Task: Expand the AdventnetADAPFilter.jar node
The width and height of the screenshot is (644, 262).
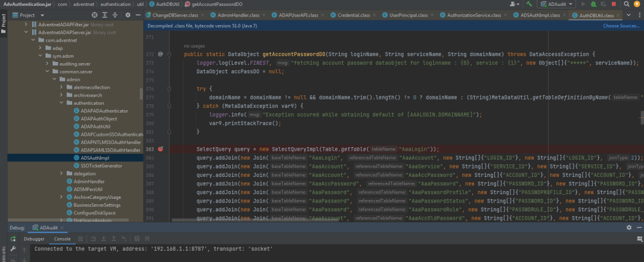Action: 26,24
